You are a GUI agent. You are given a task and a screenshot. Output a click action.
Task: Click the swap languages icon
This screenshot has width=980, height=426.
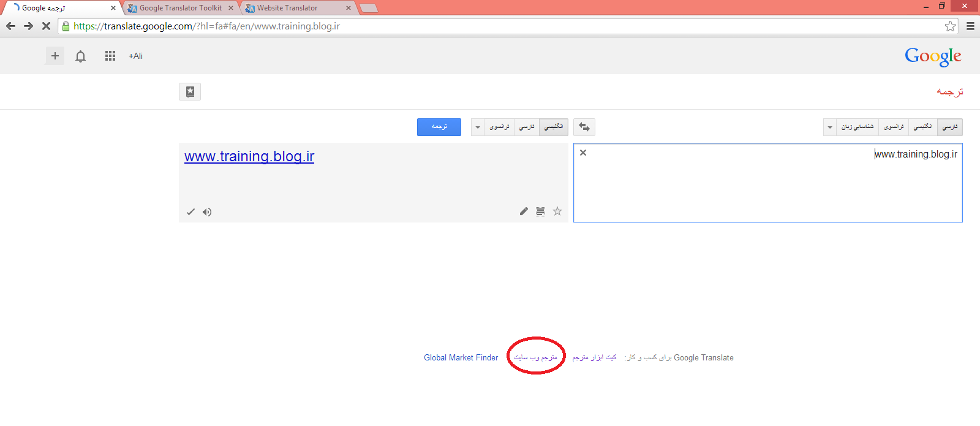tap(584, 127)
